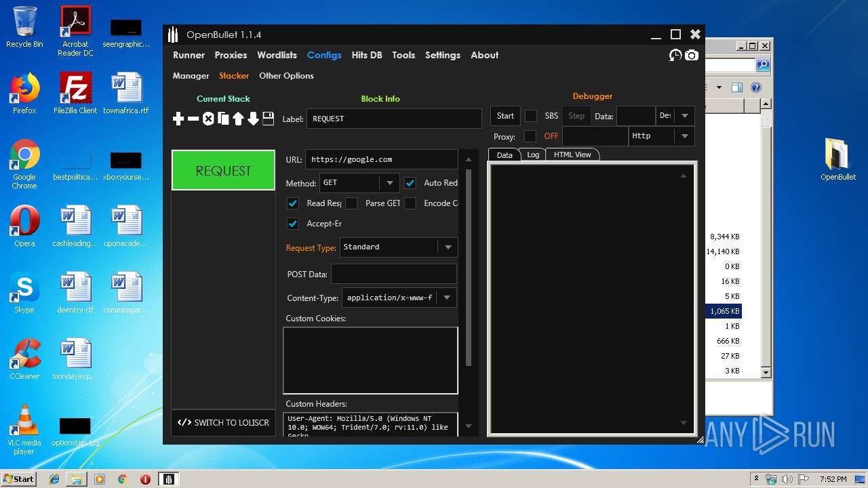Click the POST Data input field

point(393,274)
